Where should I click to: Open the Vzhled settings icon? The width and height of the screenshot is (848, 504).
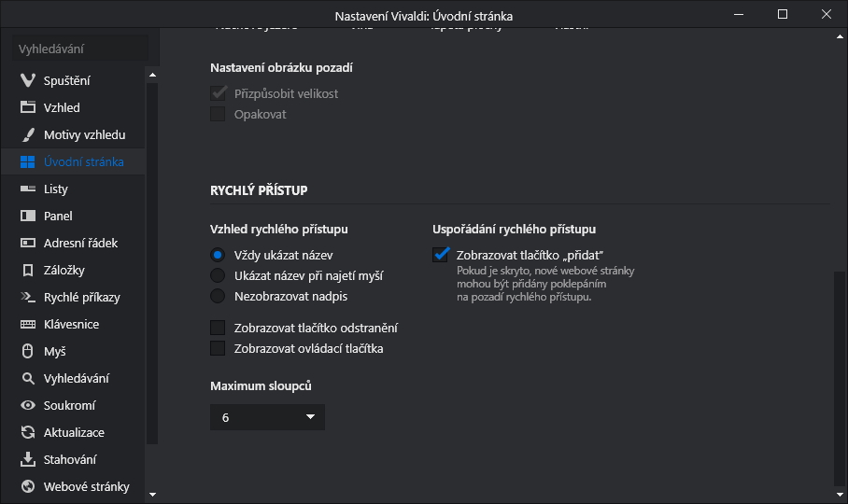click(x=27, y=107)
